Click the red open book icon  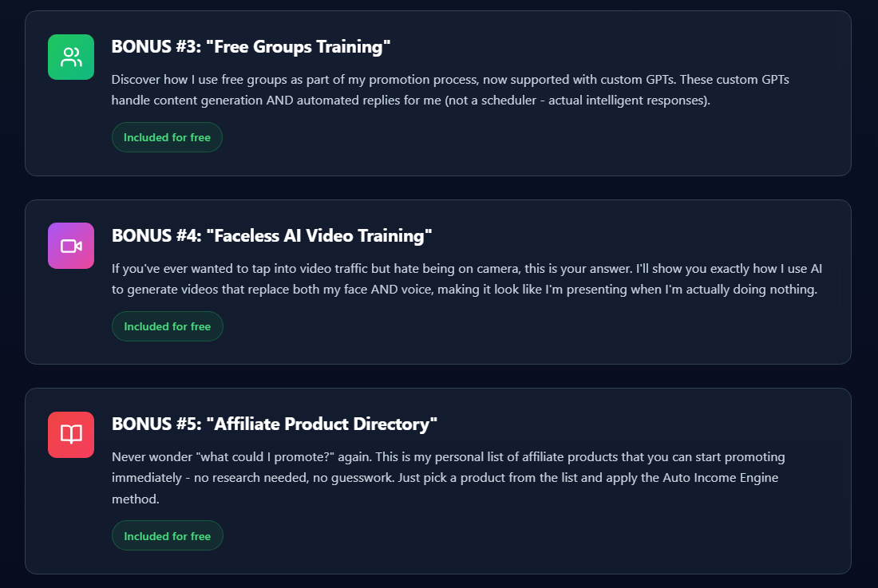[x=71, y=435]
